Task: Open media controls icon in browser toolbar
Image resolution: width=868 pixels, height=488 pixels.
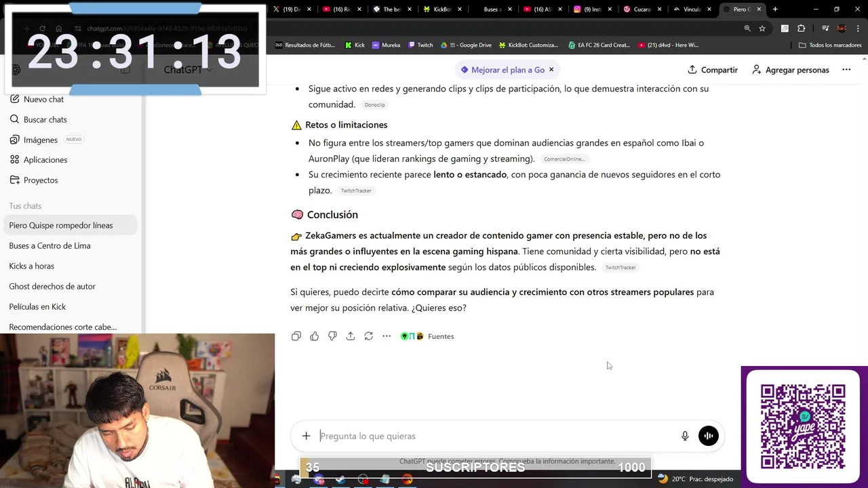Action: coord(825,28)
